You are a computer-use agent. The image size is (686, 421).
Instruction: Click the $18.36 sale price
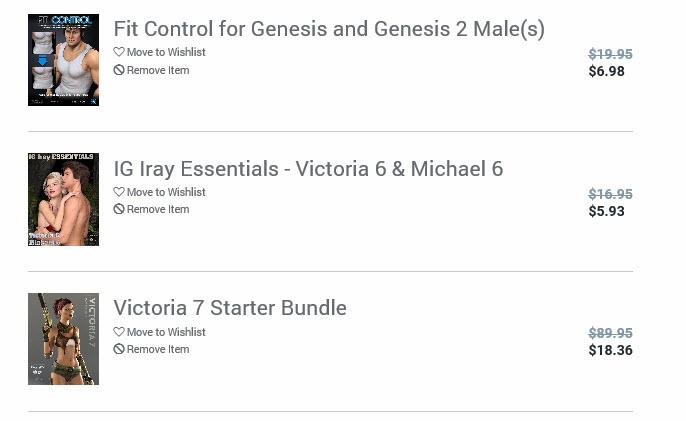610,351
